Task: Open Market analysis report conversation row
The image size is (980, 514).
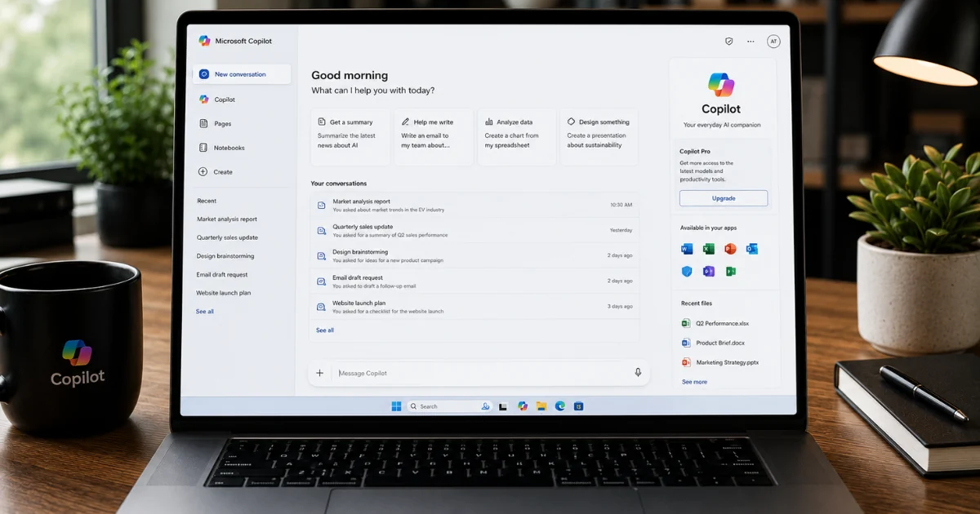Action: pos(474,205)
